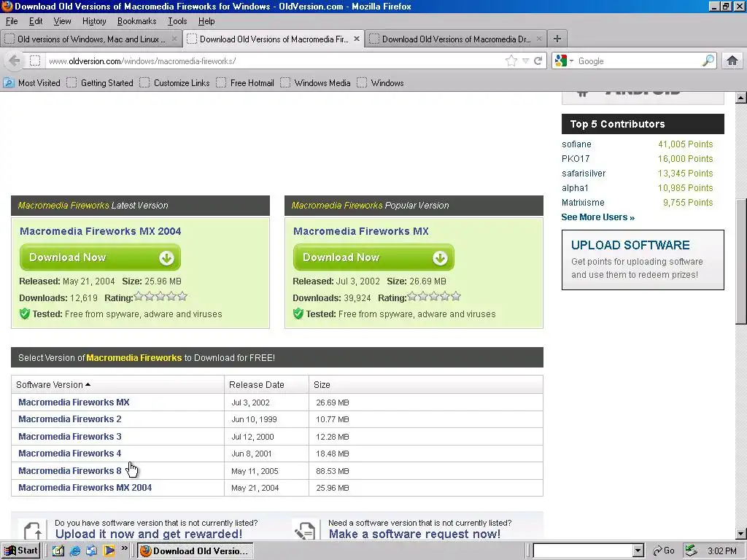Click the page vertical scrollbar thumb
Screen dimensions: 747x560
pos(740,262)
